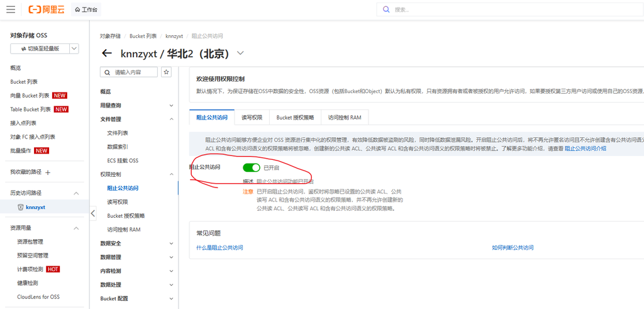The height and width of the screenshot is (309, 644).
Task: Open 数据索引 submenu item
Action: pos(118,147)
